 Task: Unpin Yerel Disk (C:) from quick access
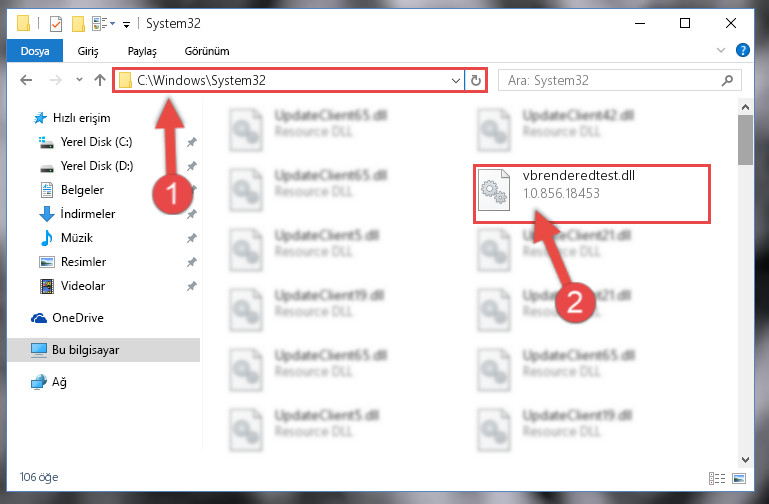(x=192, y=142)
